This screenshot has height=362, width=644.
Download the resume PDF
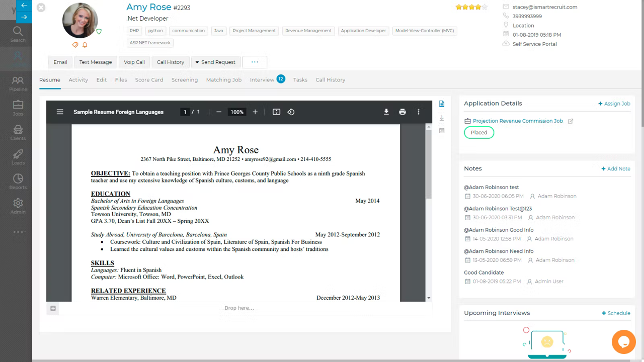(x=386, y=112)
